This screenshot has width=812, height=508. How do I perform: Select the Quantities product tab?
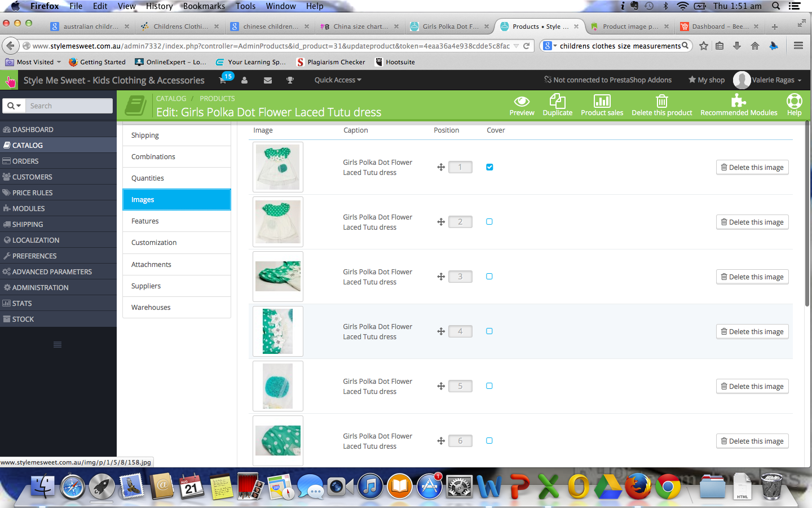[x=176, y=178]
